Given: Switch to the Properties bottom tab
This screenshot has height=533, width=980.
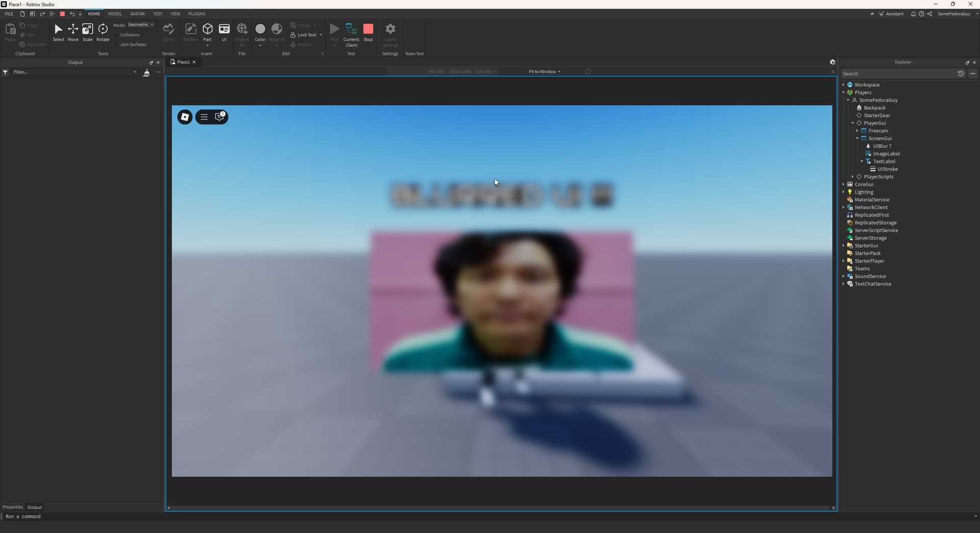Looking at the screenshot, I should (x=13, y=507).
